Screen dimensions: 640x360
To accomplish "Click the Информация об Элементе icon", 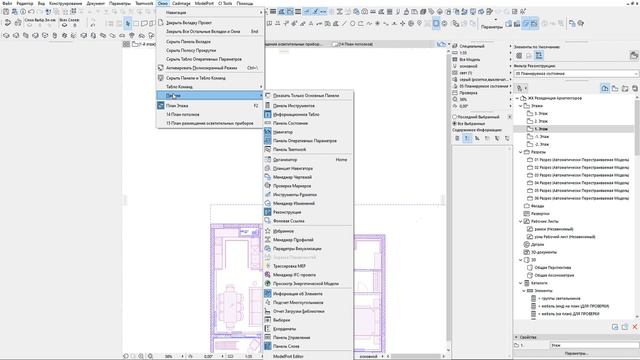I will pyautogui.click(x=268, y=293).
